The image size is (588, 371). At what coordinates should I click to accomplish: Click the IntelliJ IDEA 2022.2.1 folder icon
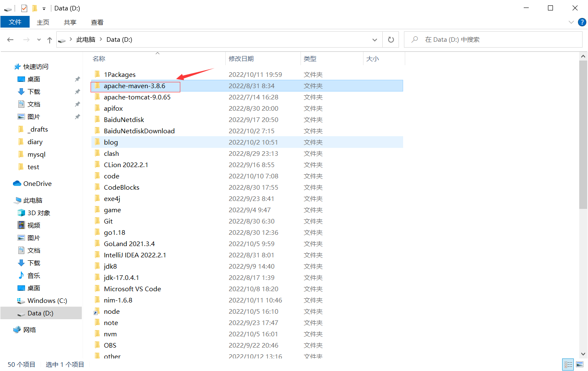97,255
